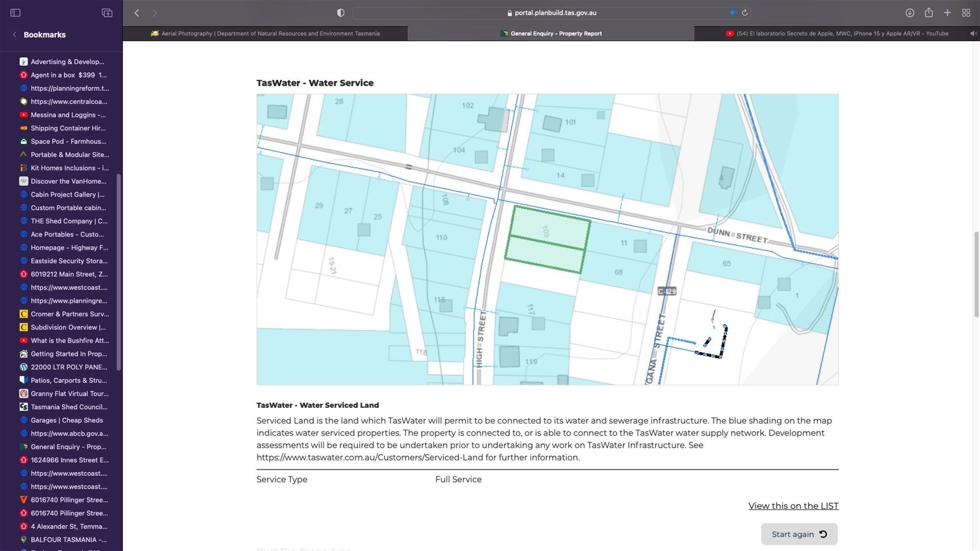
Task: Click the privacy shield icon
Action: click(340, 13)
